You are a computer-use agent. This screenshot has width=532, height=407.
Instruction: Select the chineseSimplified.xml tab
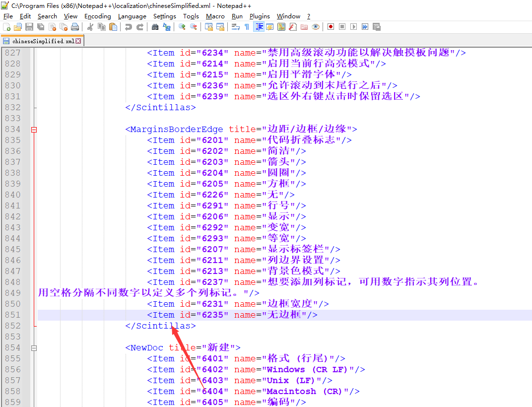(43, 41)
